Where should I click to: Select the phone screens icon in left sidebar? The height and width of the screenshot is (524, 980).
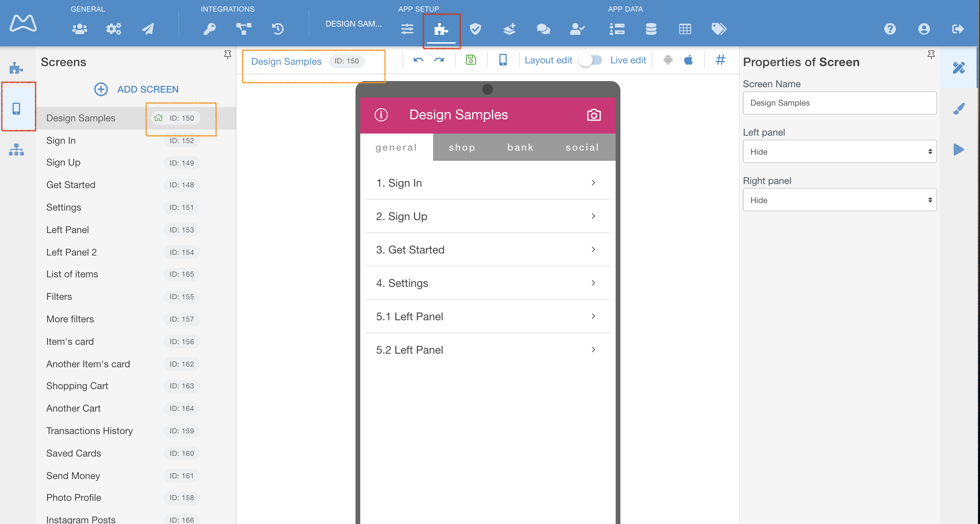pyautogui.click(x=16, y=109)
